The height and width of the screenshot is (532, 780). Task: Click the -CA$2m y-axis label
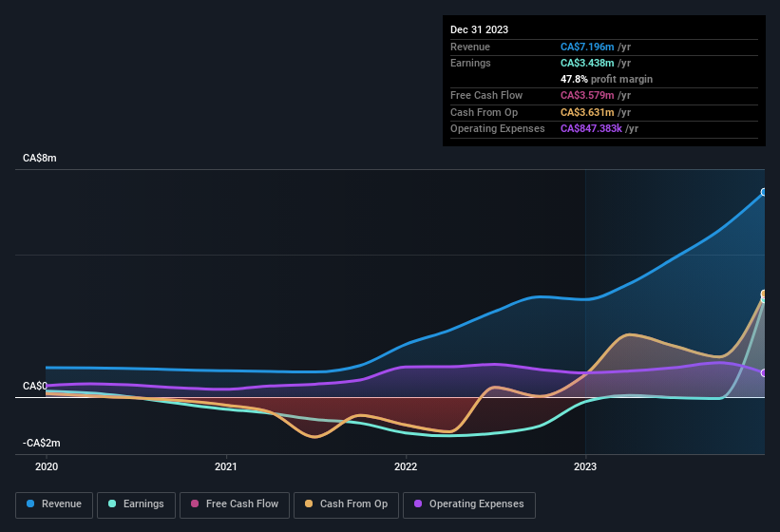click(41, 443)
